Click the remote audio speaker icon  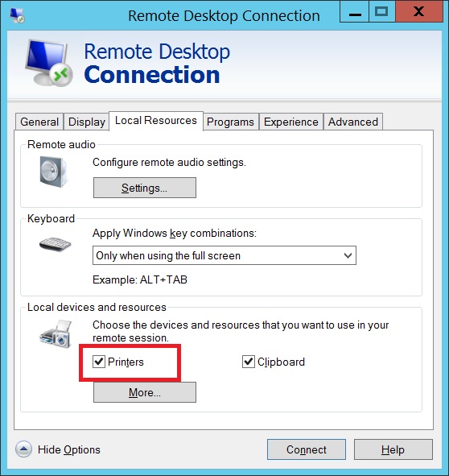click(54, 172)
